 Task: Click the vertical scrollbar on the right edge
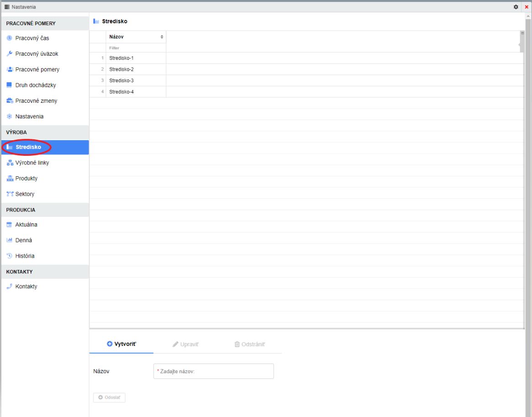(528, 183)
